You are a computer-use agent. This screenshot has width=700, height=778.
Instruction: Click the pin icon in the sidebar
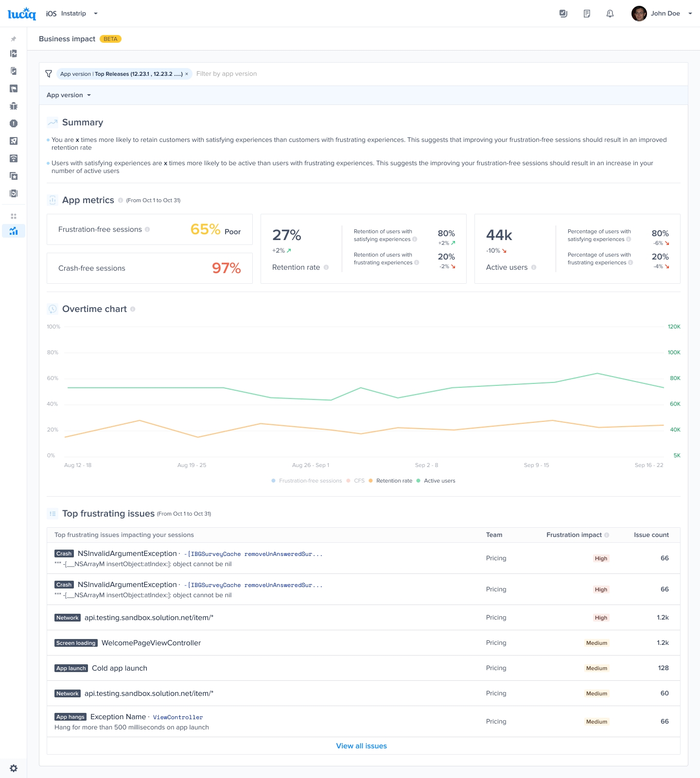pyautogui.click(x=14, y=39)
